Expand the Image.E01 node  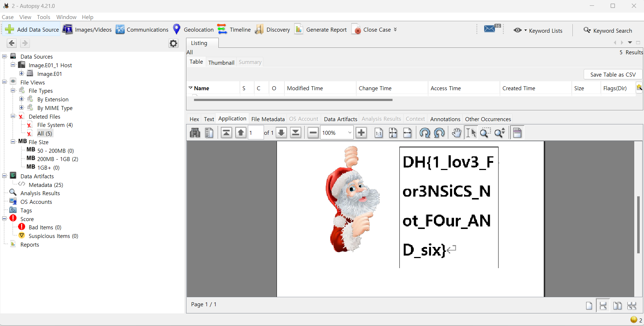(x=22, y=73)
